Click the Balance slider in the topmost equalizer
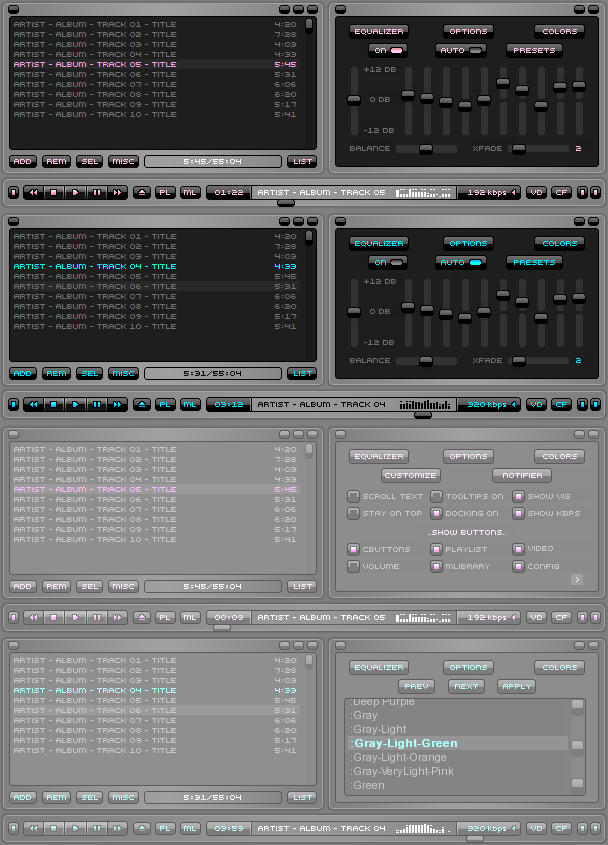Screen dimensions: 608x845 (x=425, y=149)
